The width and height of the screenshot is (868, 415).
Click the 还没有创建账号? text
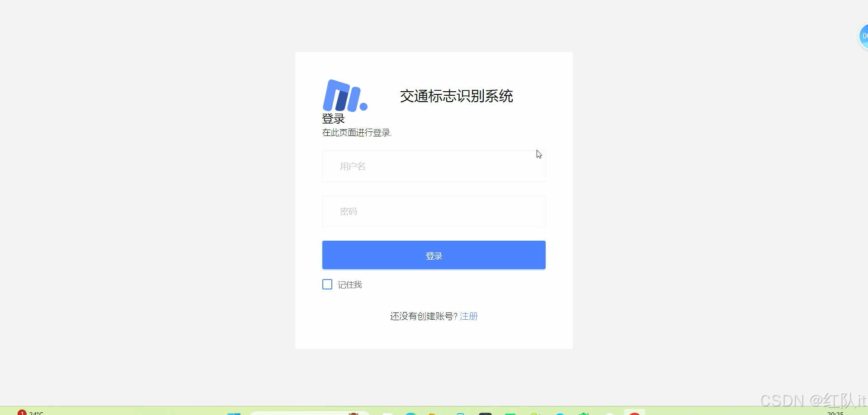424,316
